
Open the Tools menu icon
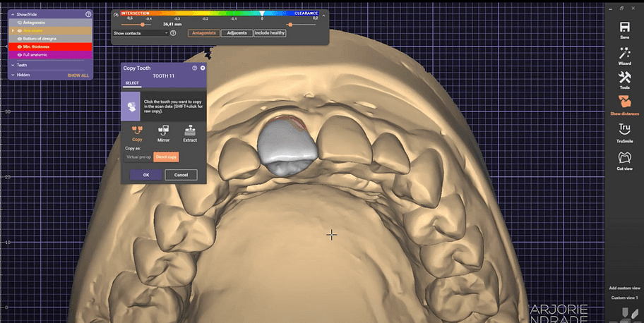[624, 77]
